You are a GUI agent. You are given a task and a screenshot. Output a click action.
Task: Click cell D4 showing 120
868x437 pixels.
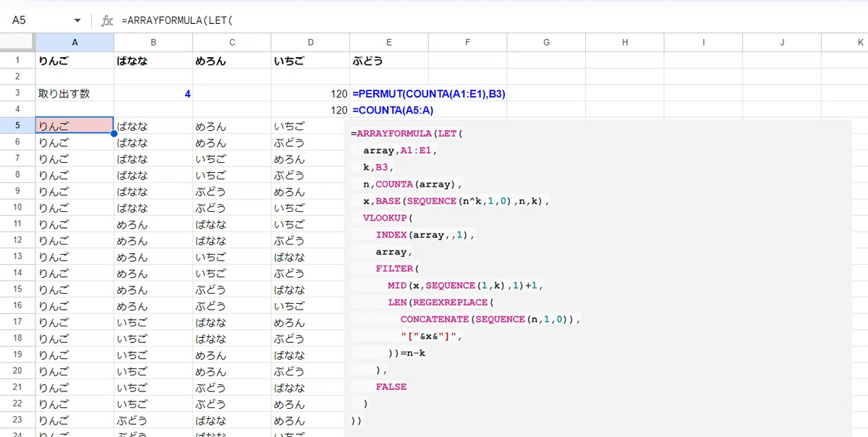click(310, 110)
